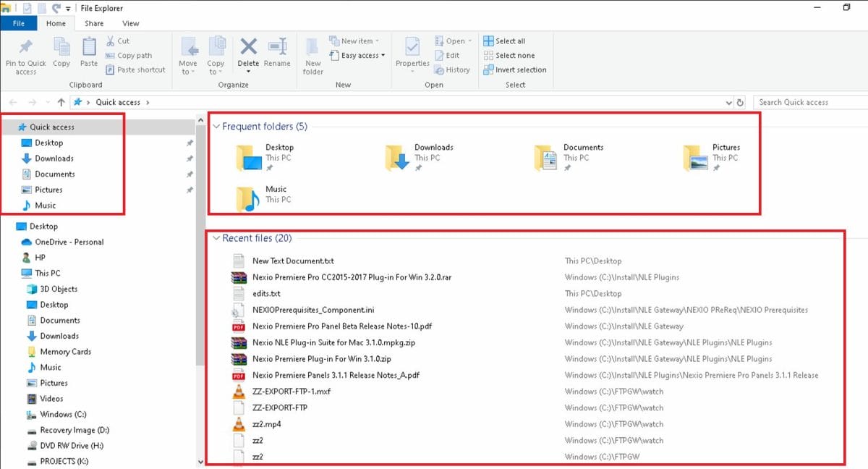This screenshot has height=469, width=868.
Task: Refresh the view with the address bar icon
Action: click(739, 102)
